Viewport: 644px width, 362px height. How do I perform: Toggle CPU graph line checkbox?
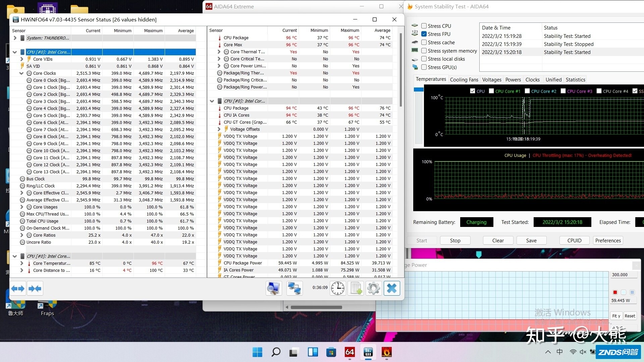click(x=473, y=91)
